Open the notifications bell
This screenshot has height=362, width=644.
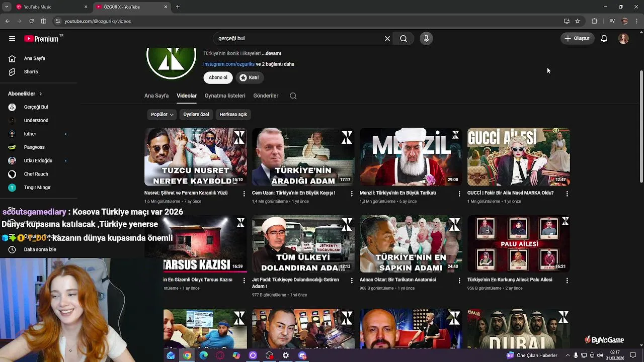(x=604, y=38)
